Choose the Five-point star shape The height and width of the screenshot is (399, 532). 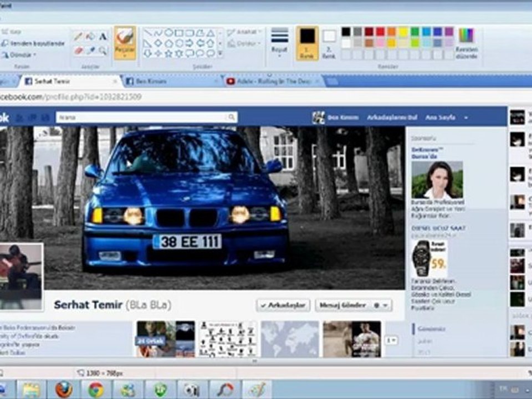(x=168, y=53)
